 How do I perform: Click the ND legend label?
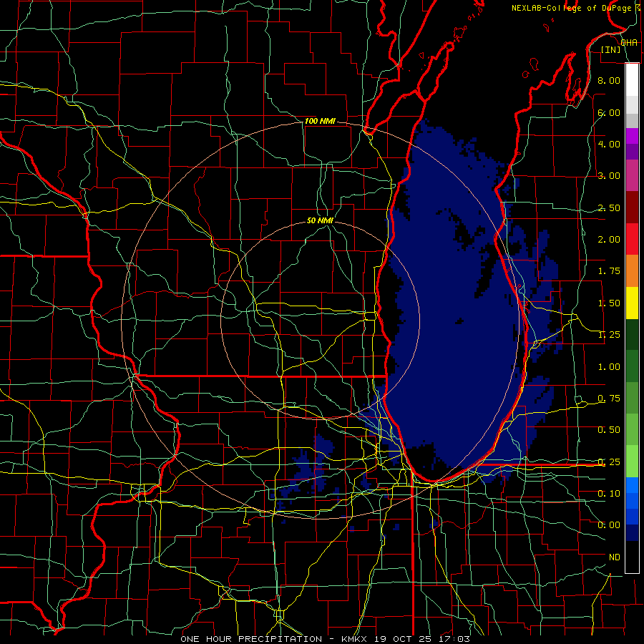(x=615, y=557)
